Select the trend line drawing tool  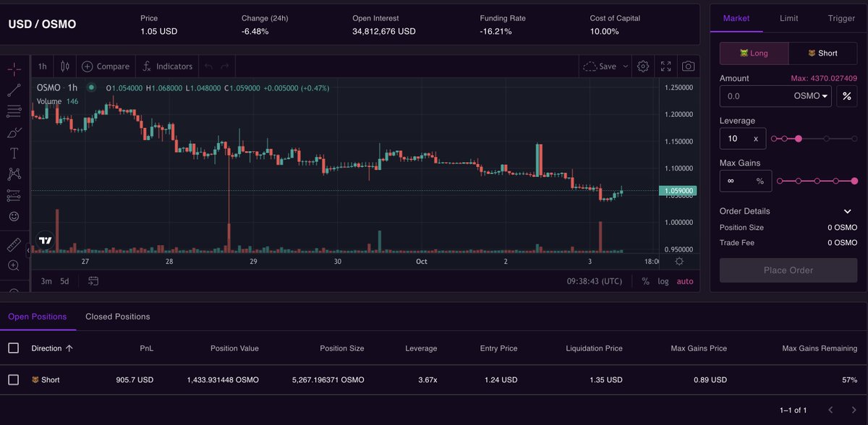(14, 90)
